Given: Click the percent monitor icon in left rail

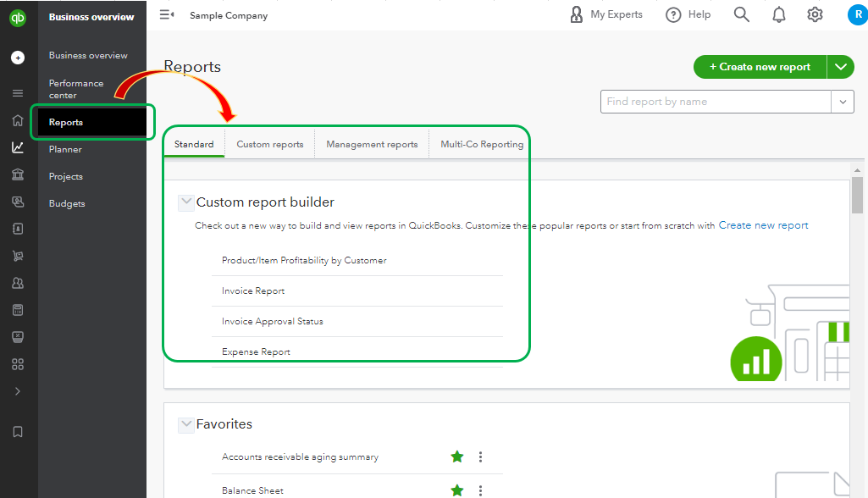Looking at the screenshot, I should tap(18, 337).
